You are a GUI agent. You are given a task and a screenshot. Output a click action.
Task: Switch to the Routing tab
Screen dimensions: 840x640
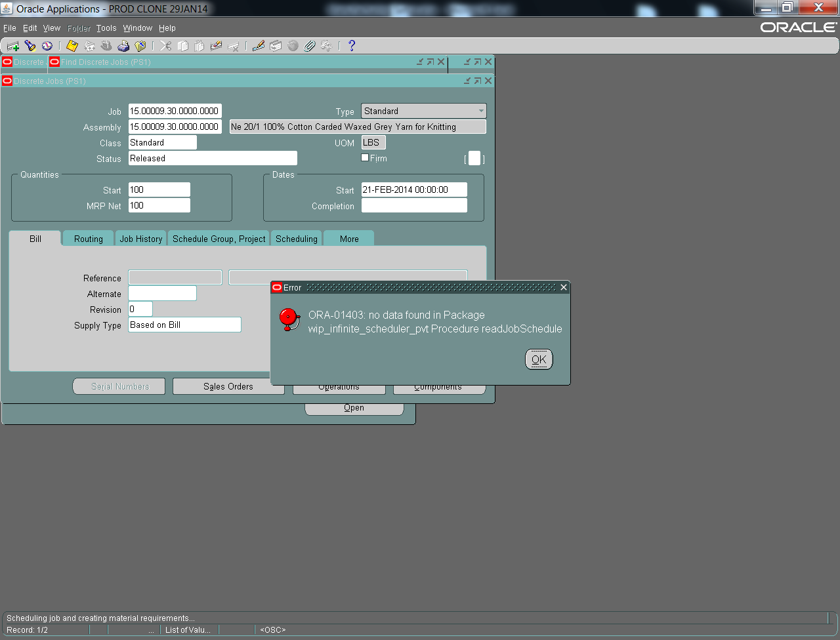89,239
